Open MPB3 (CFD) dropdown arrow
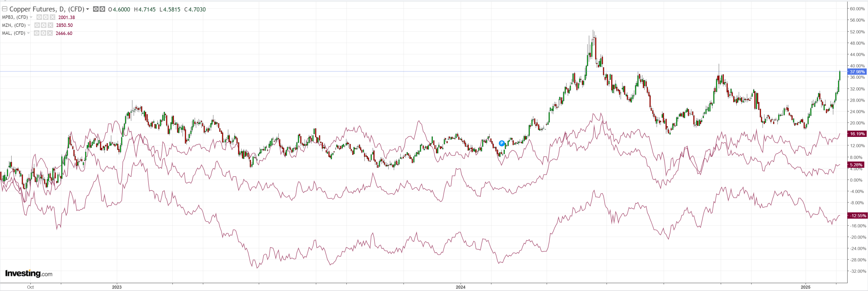 click(31, 17)
